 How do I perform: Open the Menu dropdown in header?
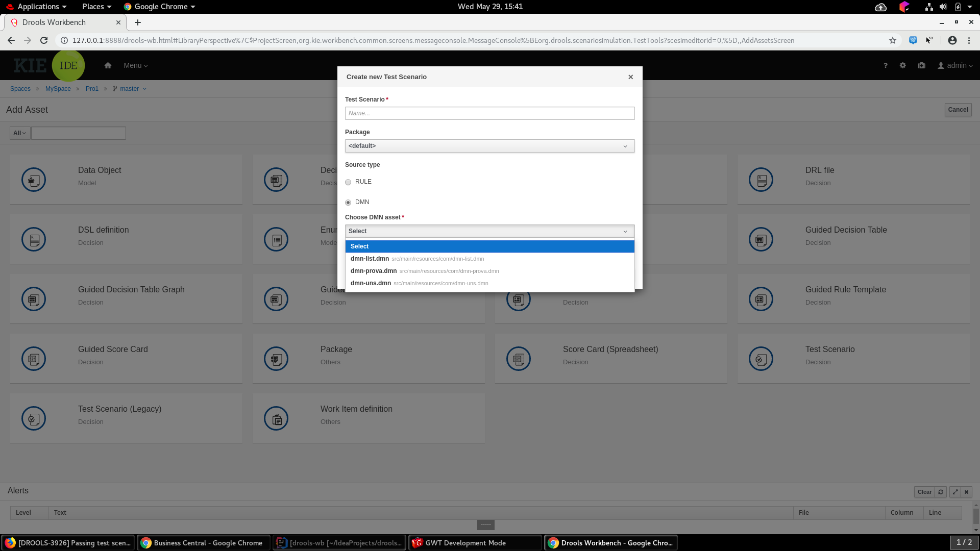coord(135,65)
